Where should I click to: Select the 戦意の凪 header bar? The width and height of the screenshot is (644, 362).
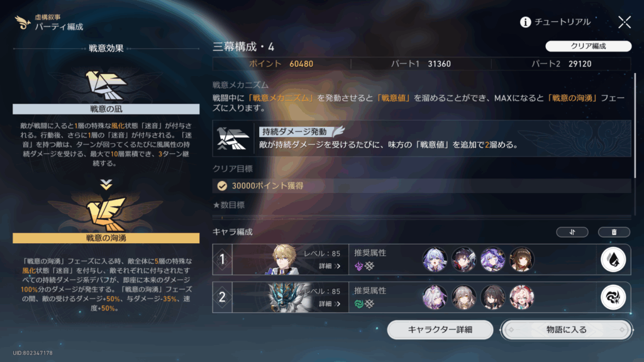(x=106, y=109)
